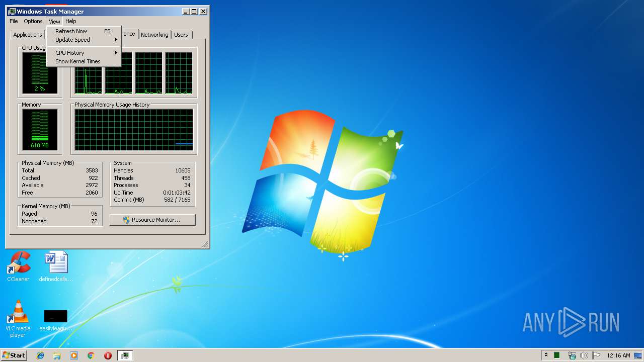Expand the CPU History submenu
The width and height of the screenshot is (644, 362).
click(x=84, y=53)
